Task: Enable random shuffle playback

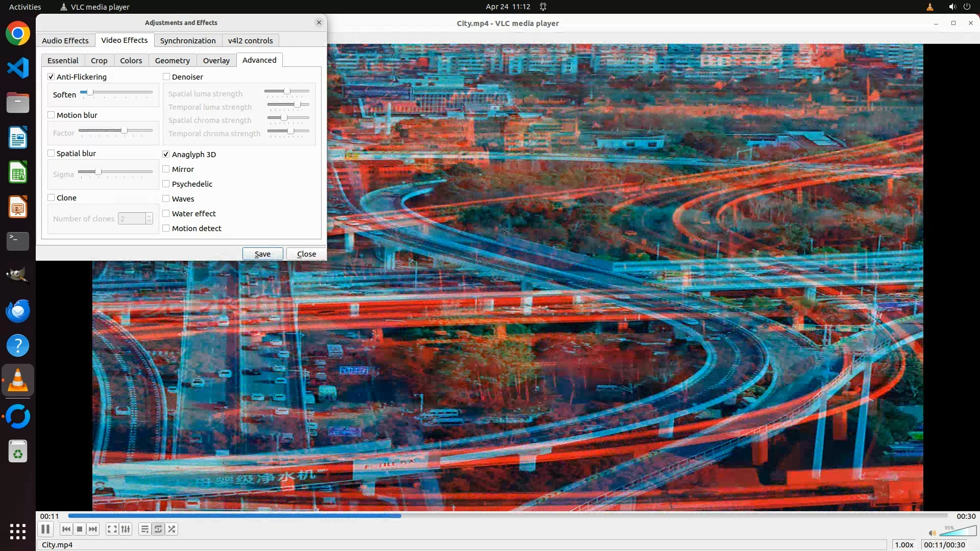Action: click(172, 529)
